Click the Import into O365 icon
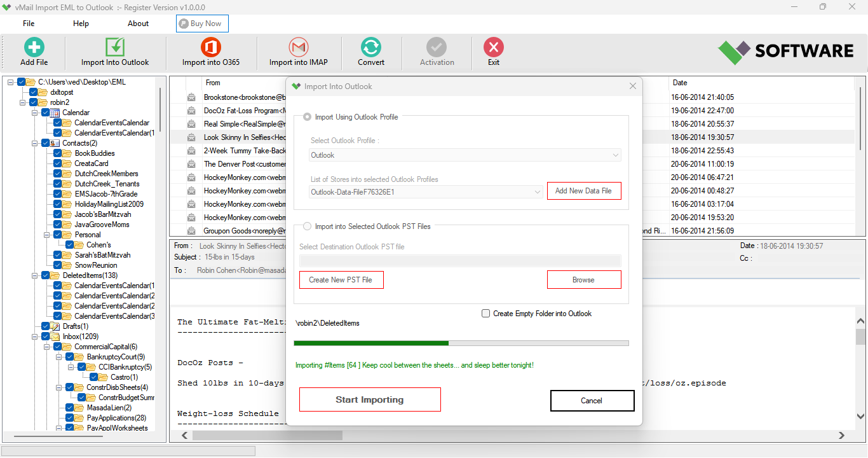The image size is (868, 458). click(210, 47)
